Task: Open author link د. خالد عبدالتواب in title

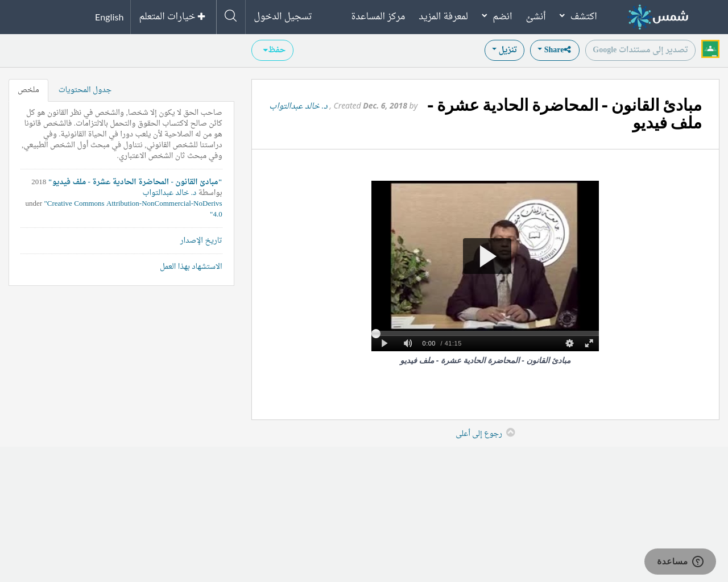Action: click(299, 106)
